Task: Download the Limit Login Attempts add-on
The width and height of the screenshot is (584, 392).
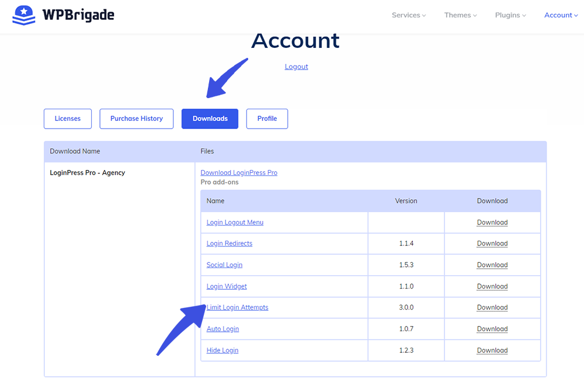Action: pyautogui.click(x=492, y=307)
